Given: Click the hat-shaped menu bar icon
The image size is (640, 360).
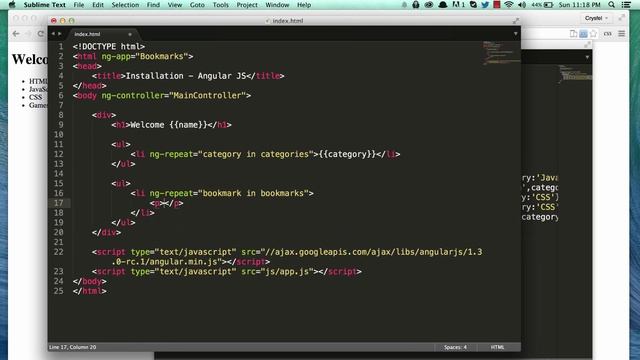Looking at the screenshot, I should [x=442, y=5].
